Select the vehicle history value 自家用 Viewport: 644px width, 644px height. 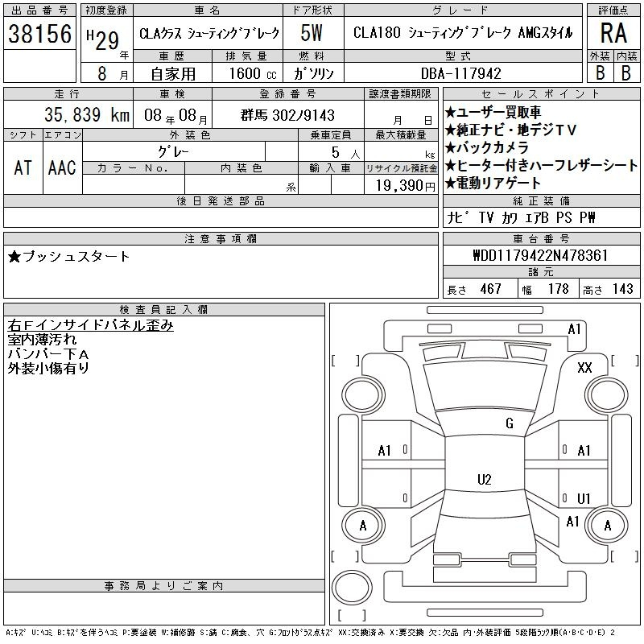(173, 74)
